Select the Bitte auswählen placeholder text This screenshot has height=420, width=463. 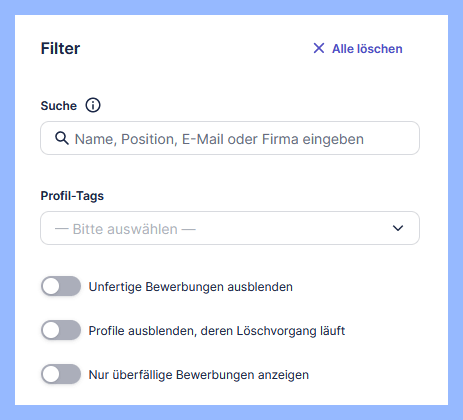125,229
